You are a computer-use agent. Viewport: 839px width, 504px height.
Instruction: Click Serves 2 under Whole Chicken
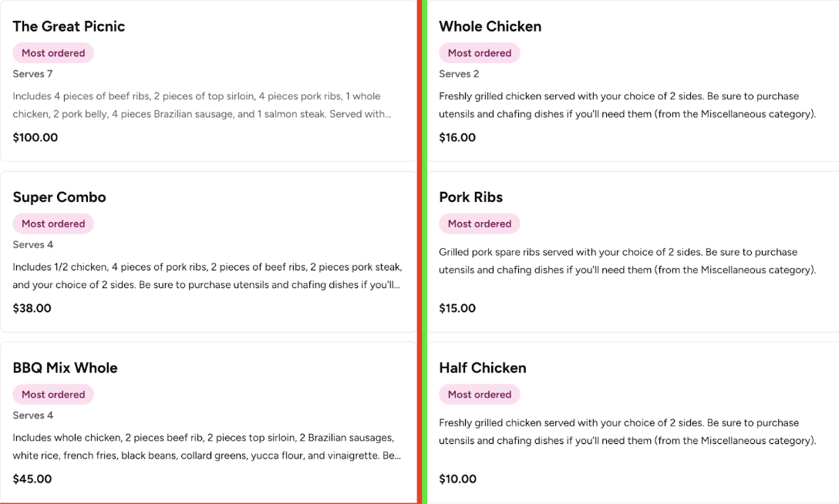click(x=459, y=74)
